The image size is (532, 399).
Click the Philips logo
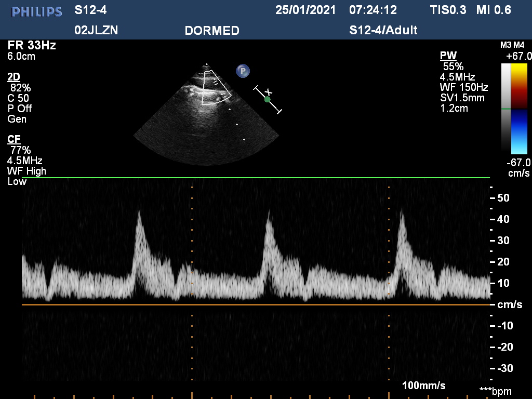[36, 11]
